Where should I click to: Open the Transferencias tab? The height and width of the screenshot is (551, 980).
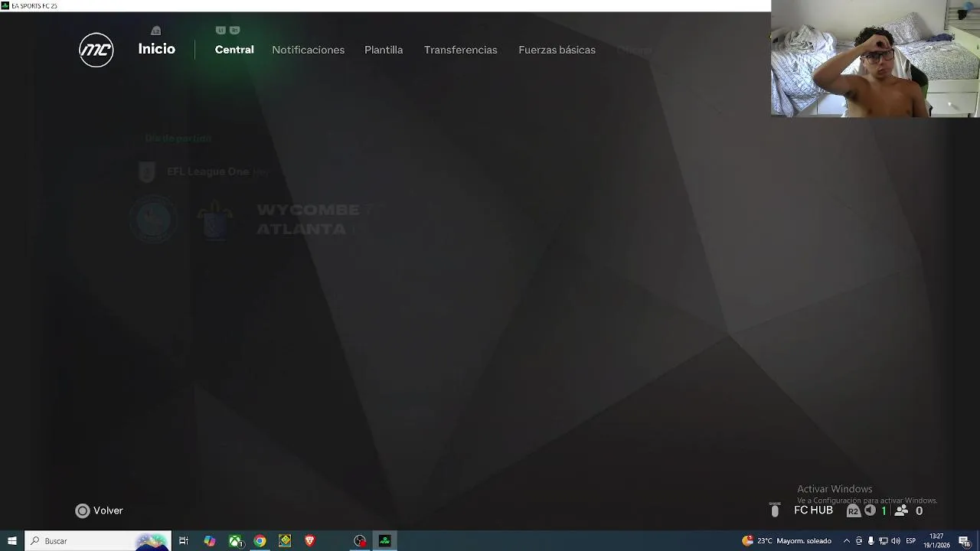point(461,50)
